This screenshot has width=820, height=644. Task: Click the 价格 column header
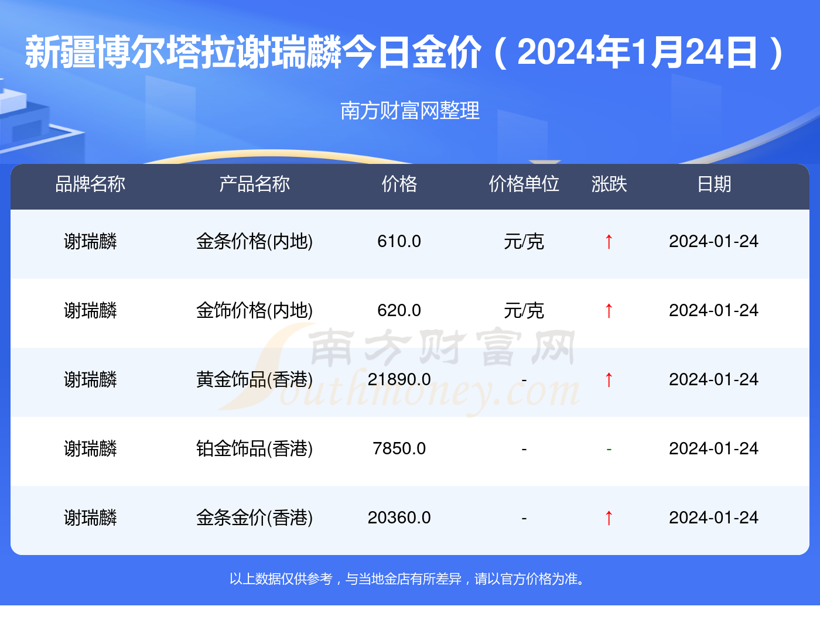click(399, 184)
